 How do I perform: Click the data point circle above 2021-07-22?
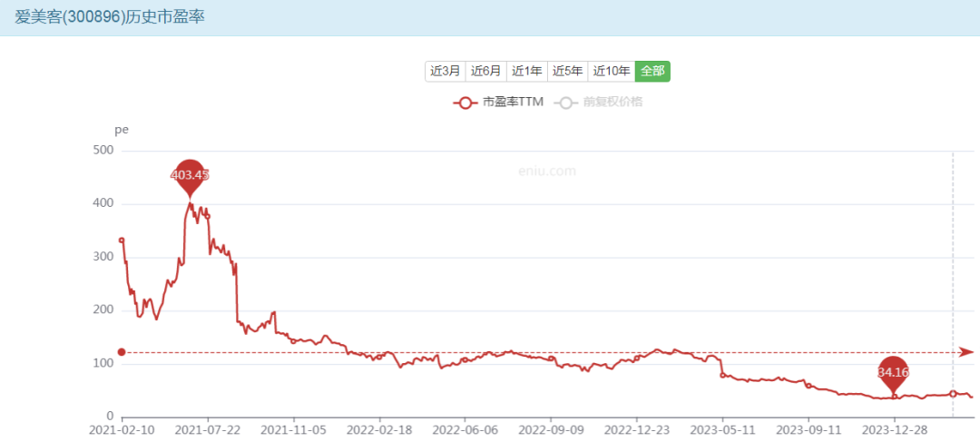coord(207,216)
